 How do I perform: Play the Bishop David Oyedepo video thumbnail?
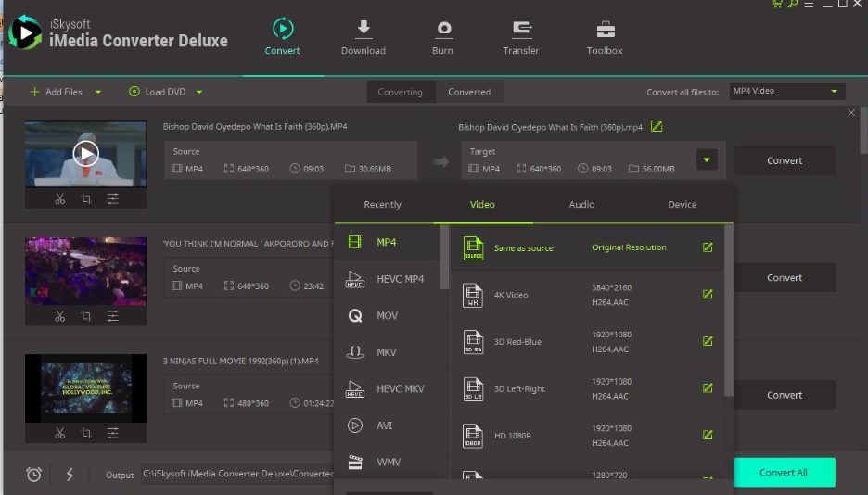[x=86, y=154]
